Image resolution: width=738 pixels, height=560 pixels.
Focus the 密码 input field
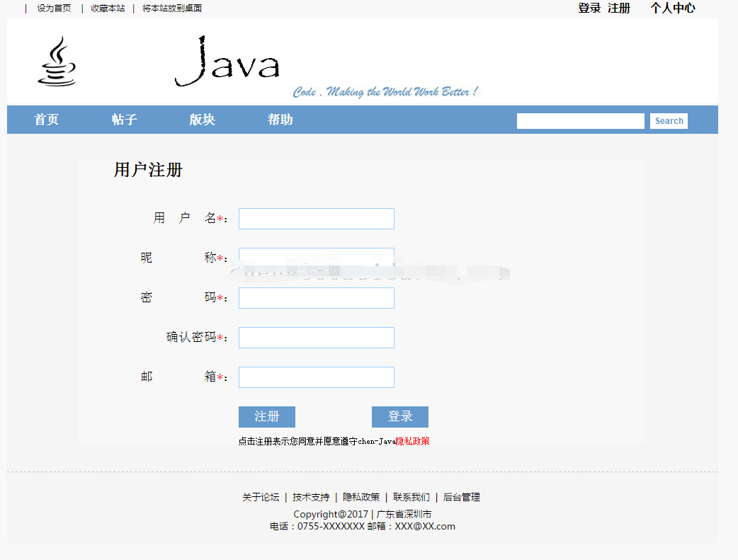pos(317,298)
